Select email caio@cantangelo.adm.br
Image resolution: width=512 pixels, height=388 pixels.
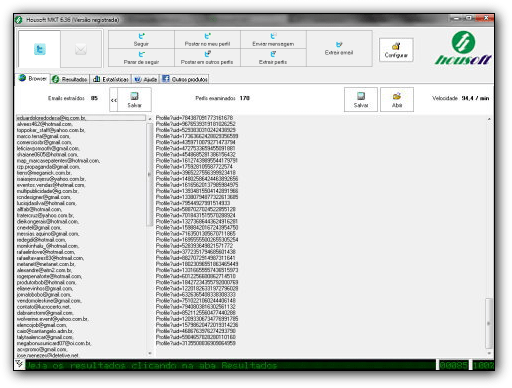tap(45, 331)
